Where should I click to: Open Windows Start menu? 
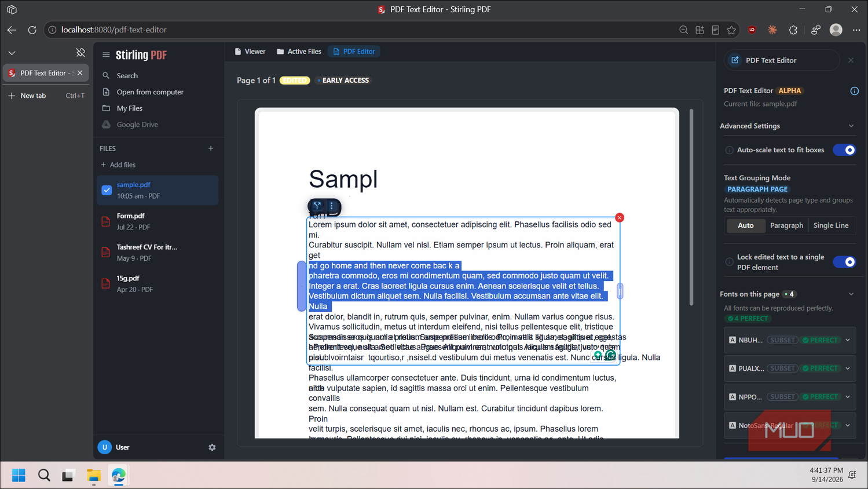pyautogui.click(x=19, y=476)
